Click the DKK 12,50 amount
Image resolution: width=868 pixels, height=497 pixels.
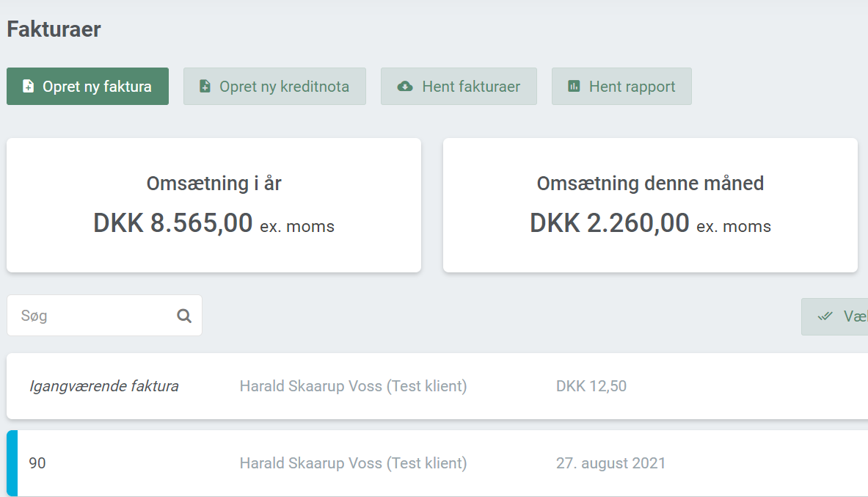pos(591,386)
